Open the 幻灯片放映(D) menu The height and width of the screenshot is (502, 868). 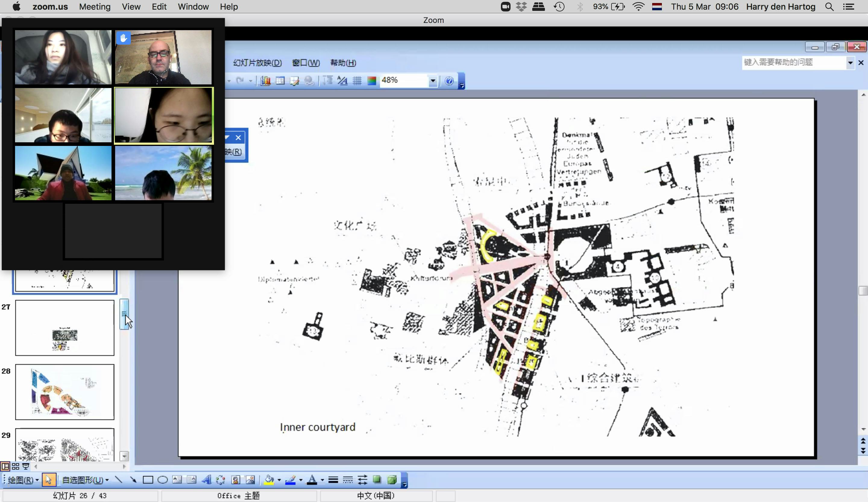tap(257, 63)
